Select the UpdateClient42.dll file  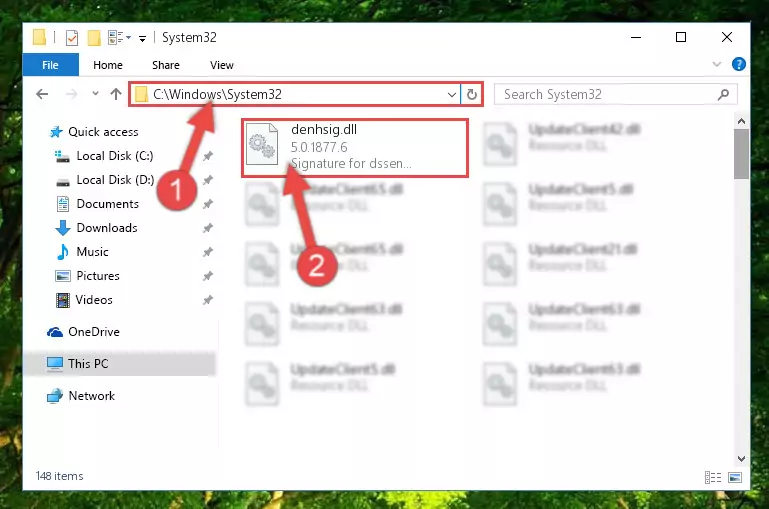point(562,142)
